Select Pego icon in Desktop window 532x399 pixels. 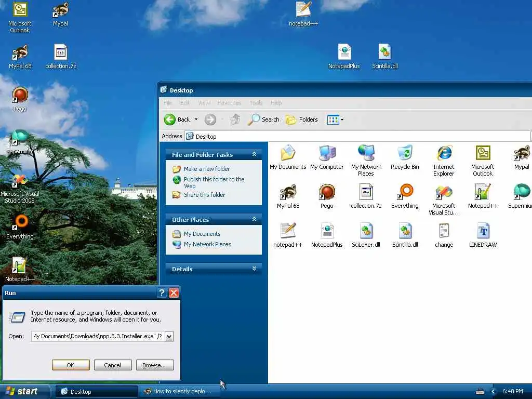[327, 196]
